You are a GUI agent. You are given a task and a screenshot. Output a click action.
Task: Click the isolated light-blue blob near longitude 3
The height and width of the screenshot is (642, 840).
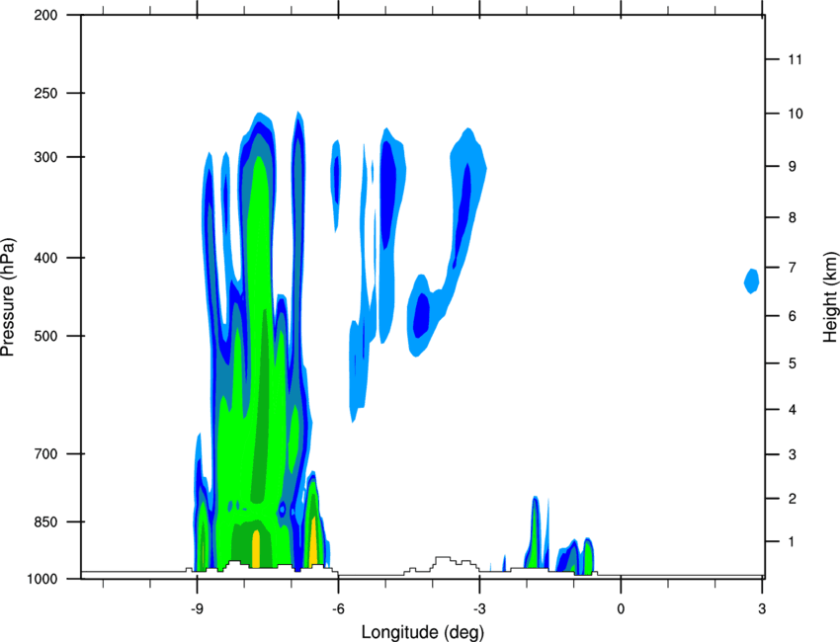(x=752, y=281)
